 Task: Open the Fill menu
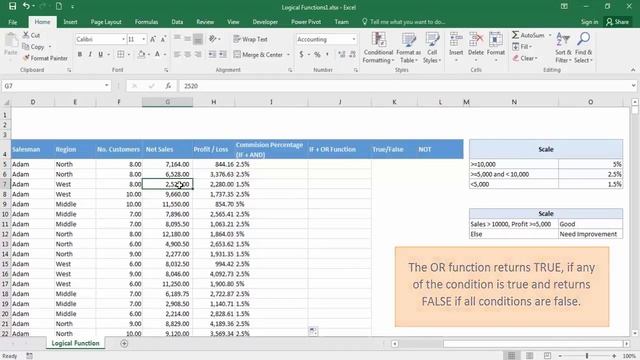pos(522,47)
